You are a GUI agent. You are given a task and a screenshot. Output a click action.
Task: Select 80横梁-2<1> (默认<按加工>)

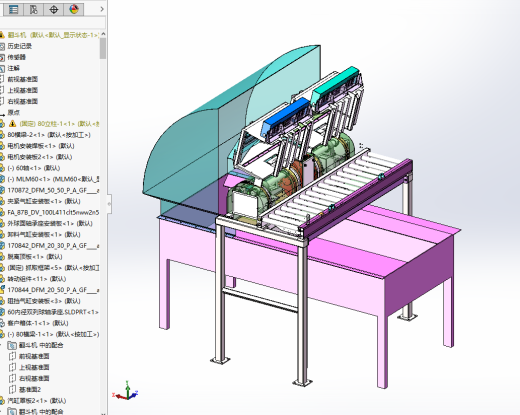tap(49, 135)
